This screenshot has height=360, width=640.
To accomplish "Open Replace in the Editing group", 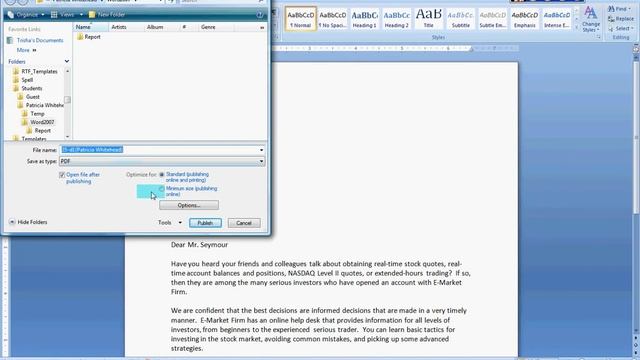I will [x=621, y=19].
